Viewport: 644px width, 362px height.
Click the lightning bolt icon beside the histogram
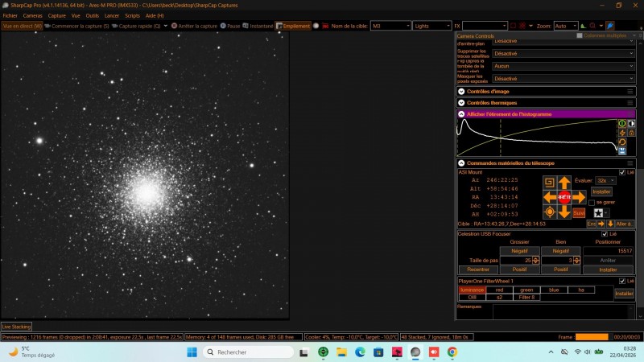pyautogui.click(x=622, y=133)
